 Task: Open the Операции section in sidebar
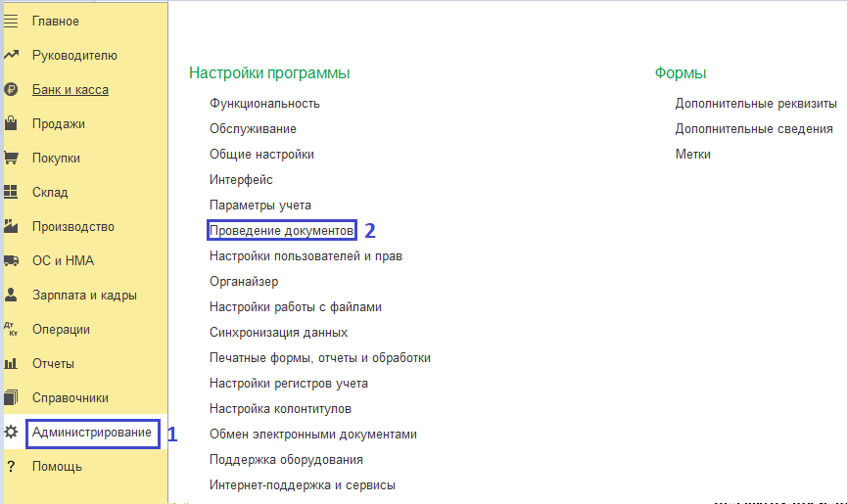[61, 330]
